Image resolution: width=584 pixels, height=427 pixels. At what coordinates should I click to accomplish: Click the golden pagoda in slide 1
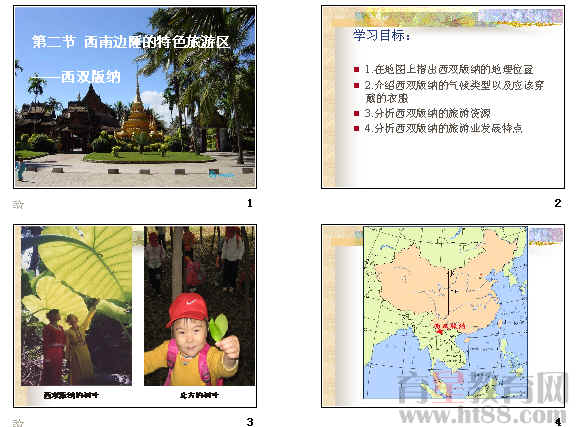pyautogui.click(x=139, y=112)
